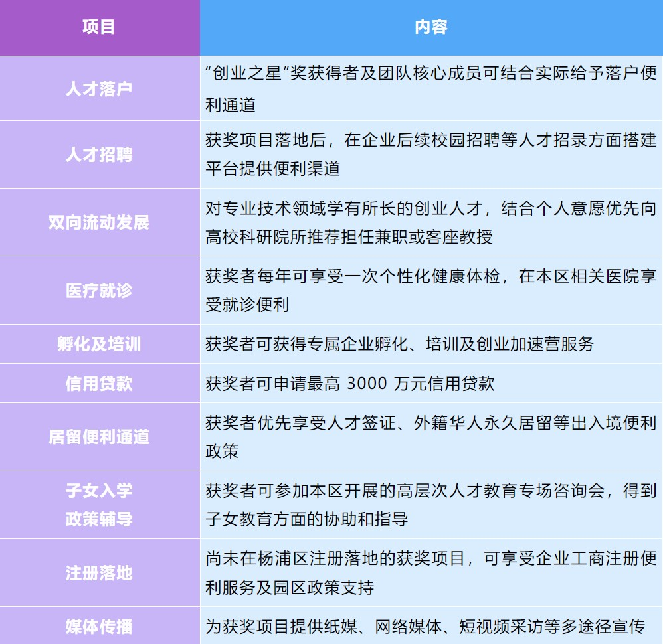The width and height of the screenshot is (663, 644).
Task: Click the text about “创业之星” 落户便利通道
Action: coord(430,89)
